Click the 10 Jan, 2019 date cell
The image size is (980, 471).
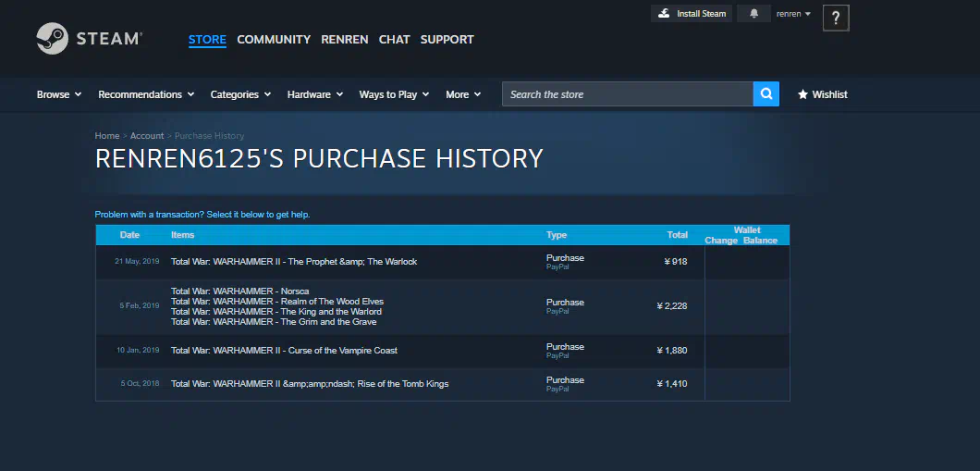[x=138, y=351]
